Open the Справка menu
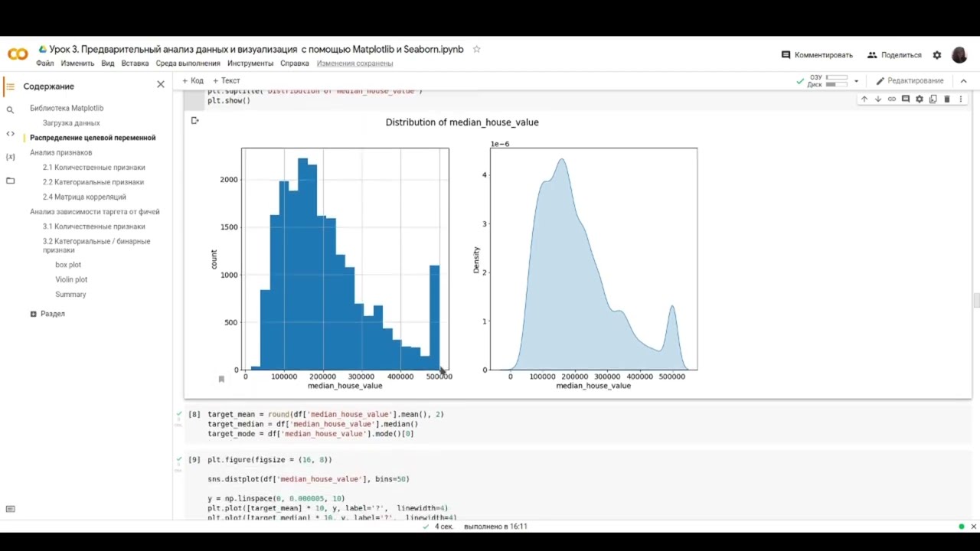The width and height of the screenshot is (980, 551). point(295,64)
